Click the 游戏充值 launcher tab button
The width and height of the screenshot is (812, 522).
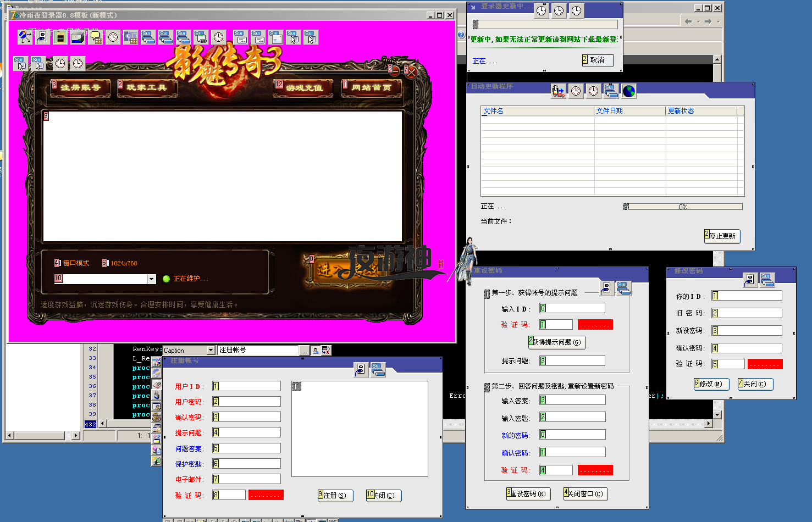point(303,88)
